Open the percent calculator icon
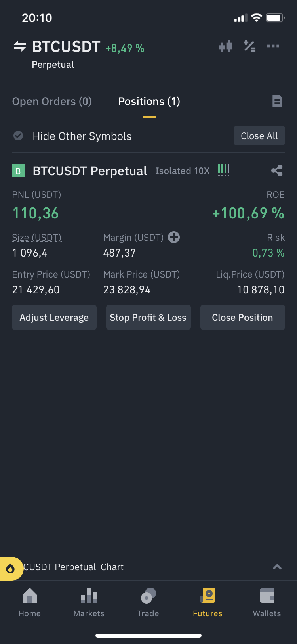 tap(249, 46)
